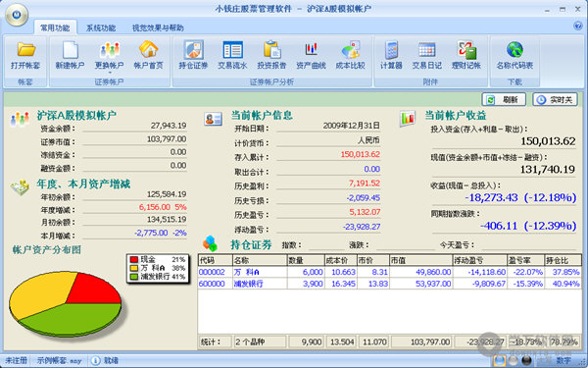Switch to the 系统功能 tab
Screen dimensions: 588x368
tap(101, 27)
